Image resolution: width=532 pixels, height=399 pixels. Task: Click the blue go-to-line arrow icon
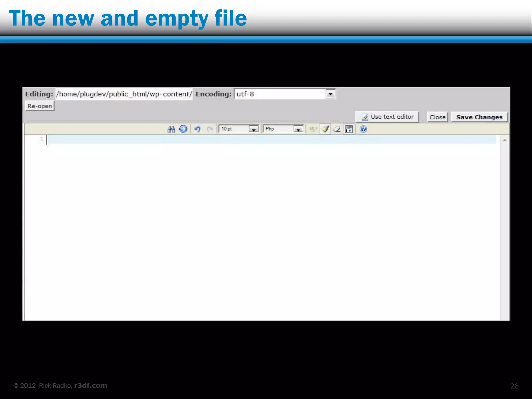point(183,129)
